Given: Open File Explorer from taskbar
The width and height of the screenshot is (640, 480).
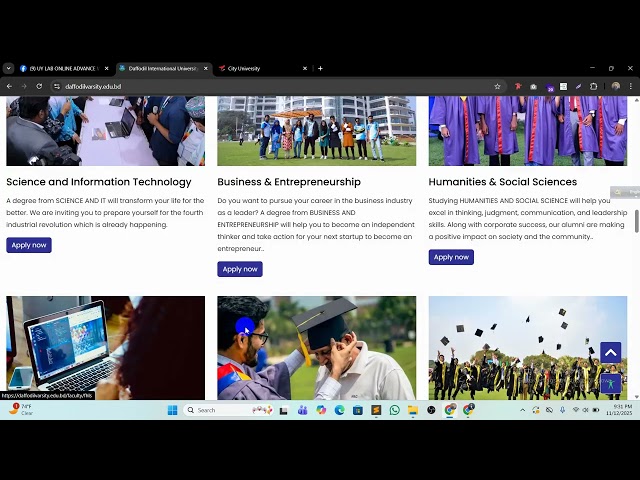Looking at the screenshot, I should (413, 410).
